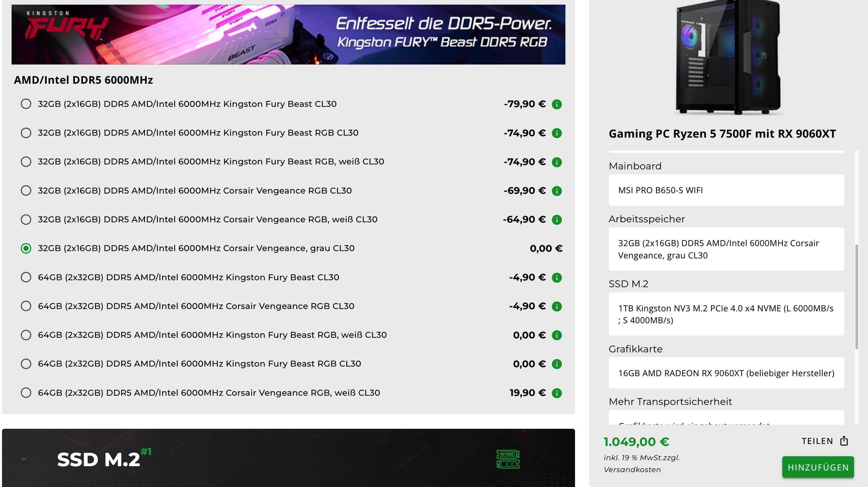Click info icon beside 19,90 € option
The width and height of the screenshot is (868, 487).
557,393
